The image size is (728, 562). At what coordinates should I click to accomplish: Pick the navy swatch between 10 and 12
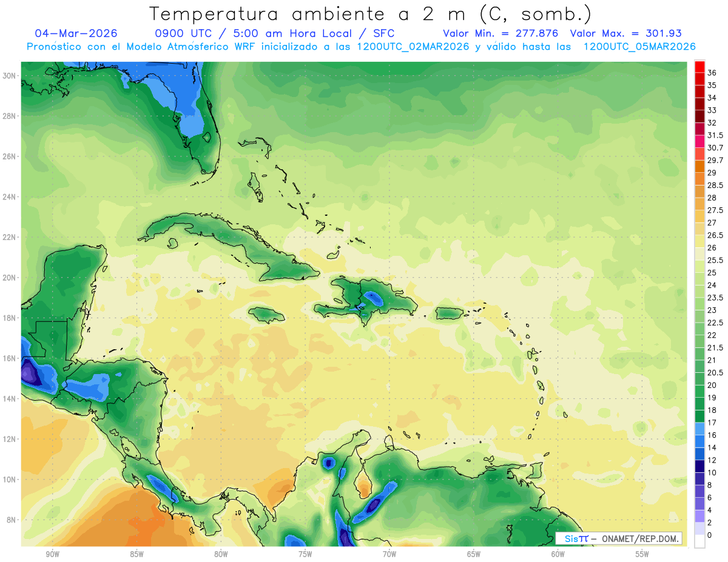699,467
